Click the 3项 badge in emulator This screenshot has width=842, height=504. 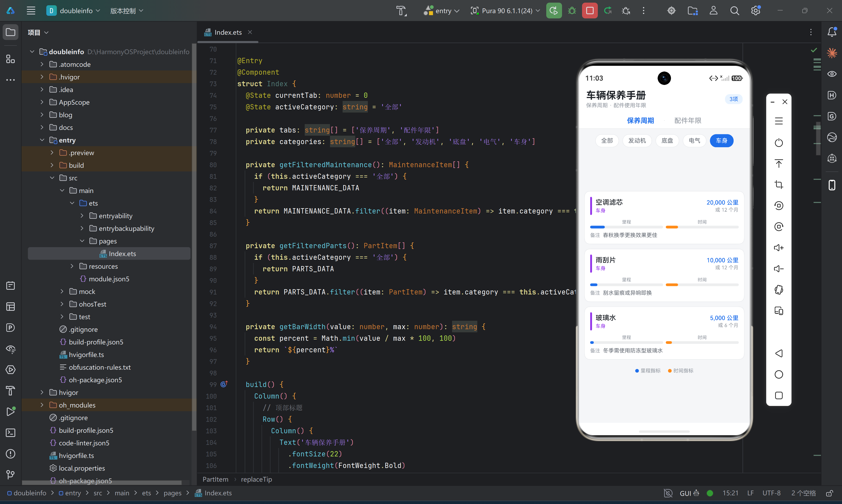click(734, 99)
